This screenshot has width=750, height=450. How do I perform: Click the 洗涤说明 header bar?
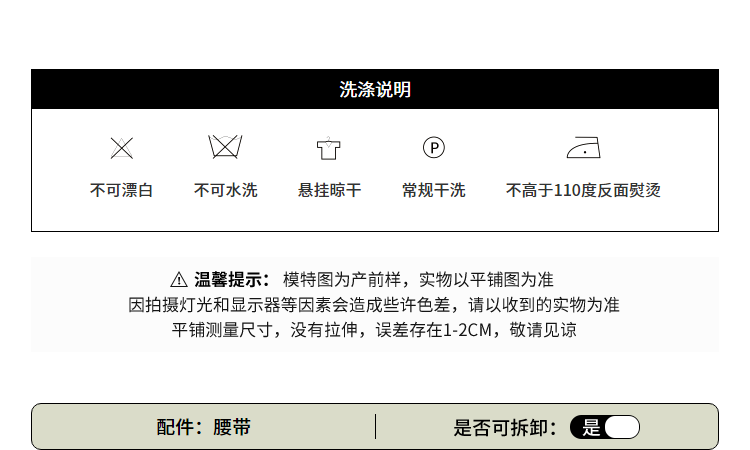point(375,89)
